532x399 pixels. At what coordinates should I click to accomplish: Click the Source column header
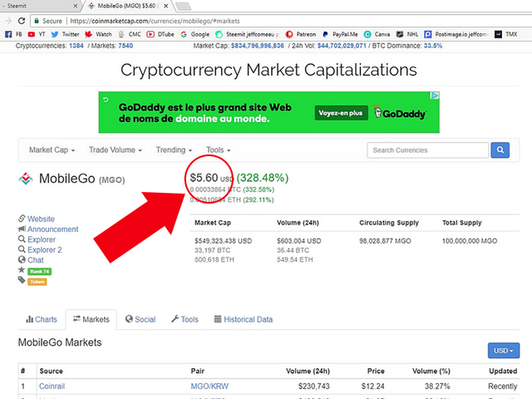point(51,371)
